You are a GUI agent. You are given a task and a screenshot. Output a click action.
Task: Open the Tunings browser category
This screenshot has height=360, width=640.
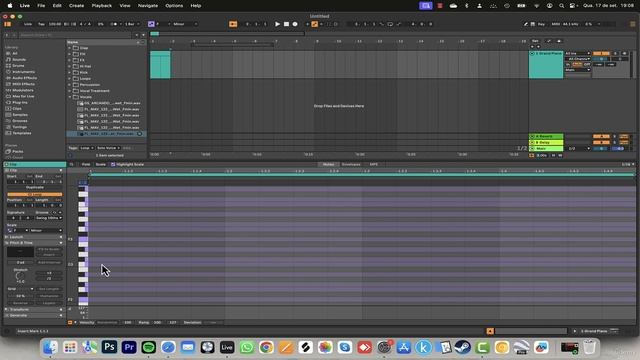(x=19, y=127)
